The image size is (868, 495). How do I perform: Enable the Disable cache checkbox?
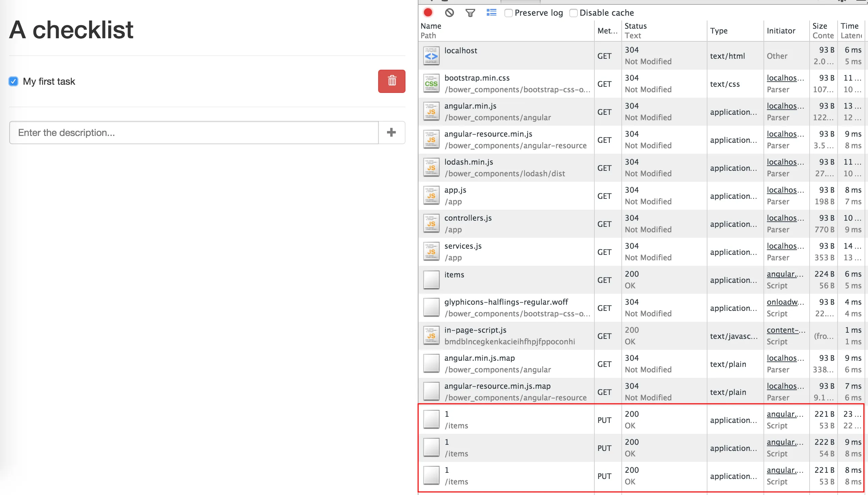tap(574, 13)
